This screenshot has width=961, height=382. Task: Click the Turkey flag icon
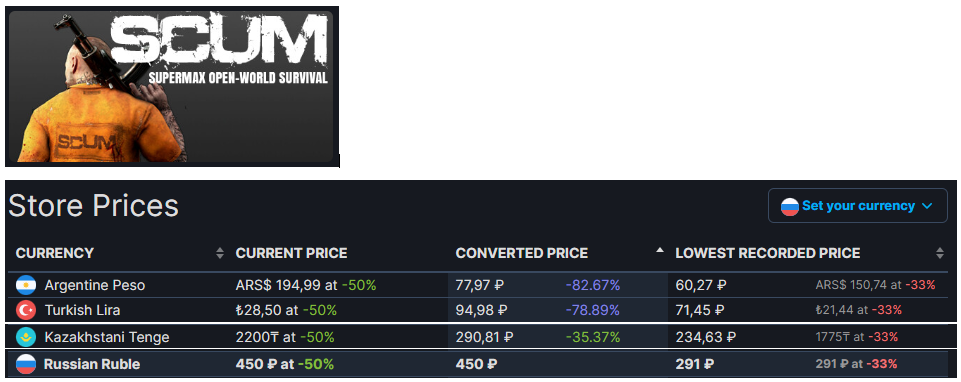26,310
